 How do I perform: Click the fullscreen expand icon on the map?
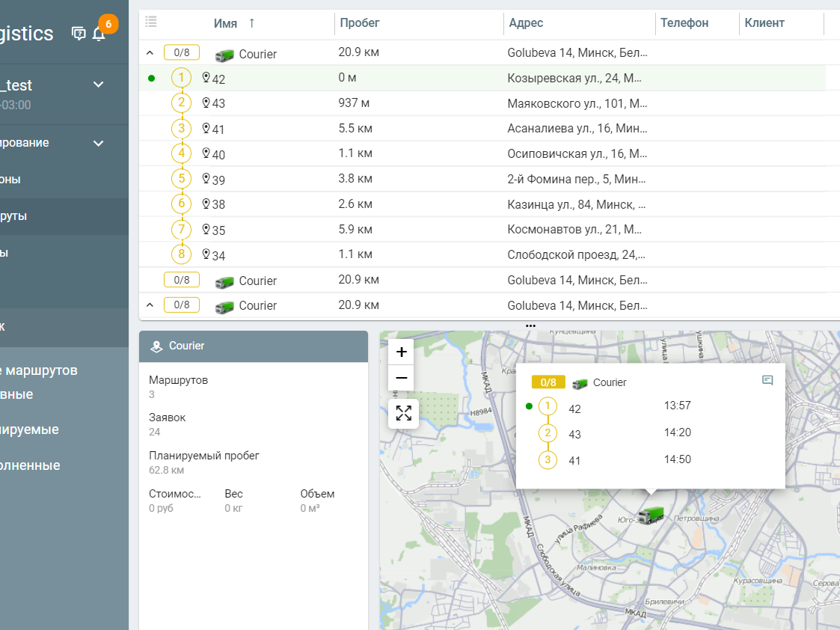point(402,412)
